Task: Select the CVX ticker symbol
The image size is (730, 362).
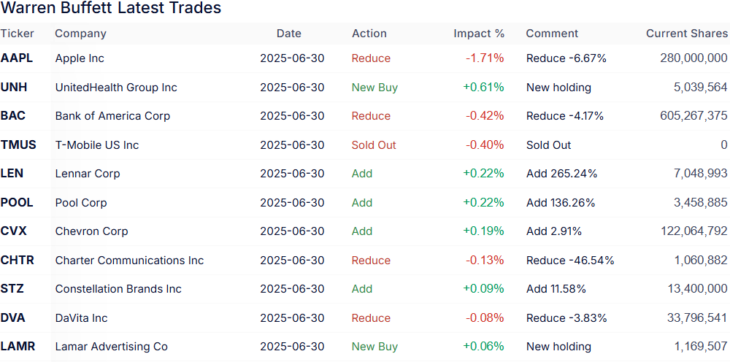Action: pyautogui.click(x=14, y=231)
